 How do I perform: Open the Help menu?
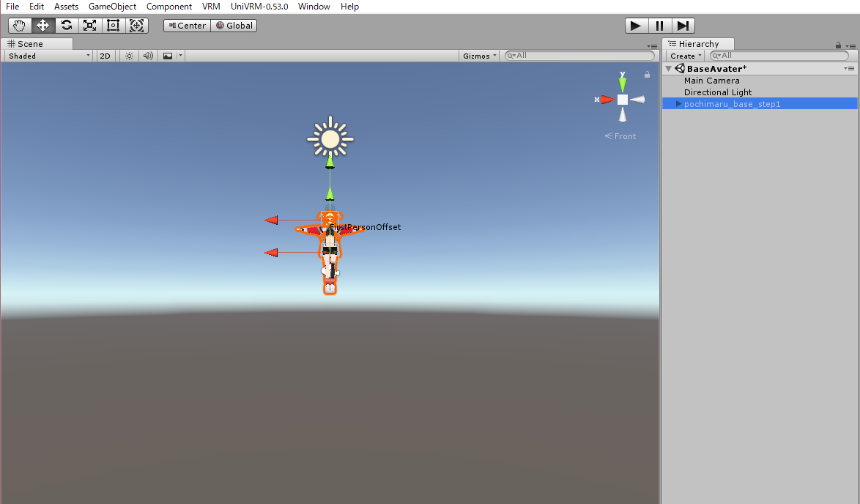pyautogui.click(x=349, y=7)
